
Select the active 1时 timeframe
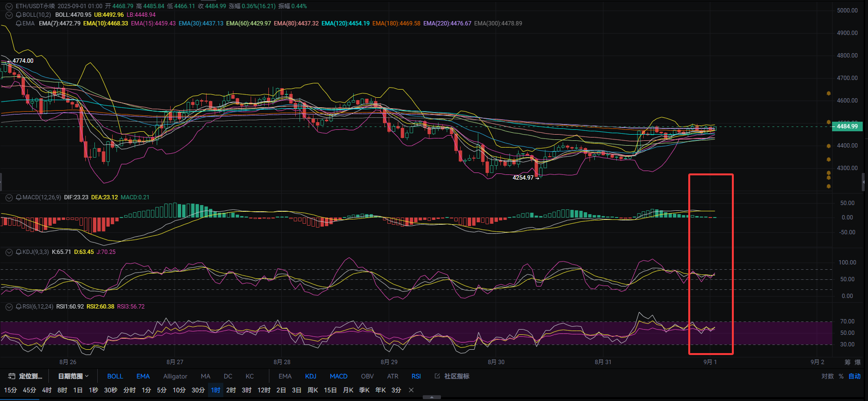[x=216, y=390]
